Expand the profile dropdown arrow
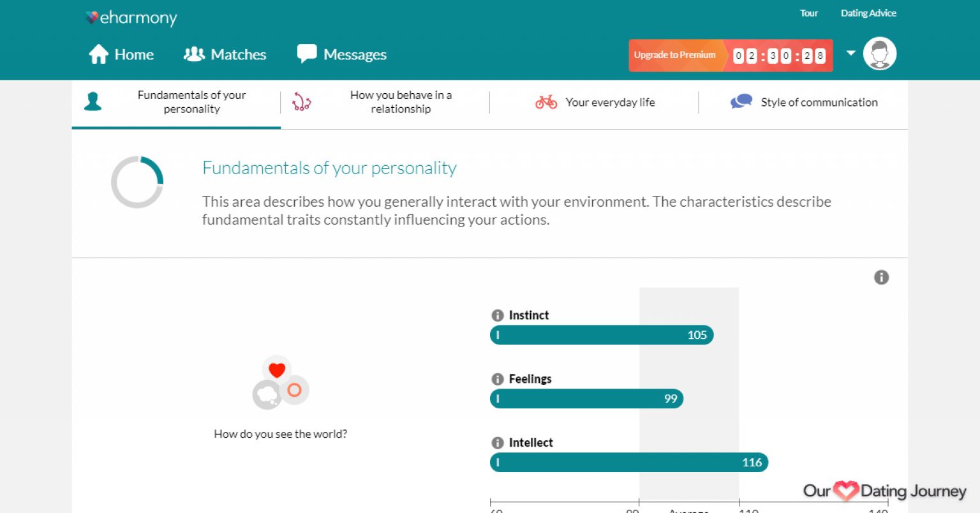This screenshot has height=513, width=980. click(850, 54)
